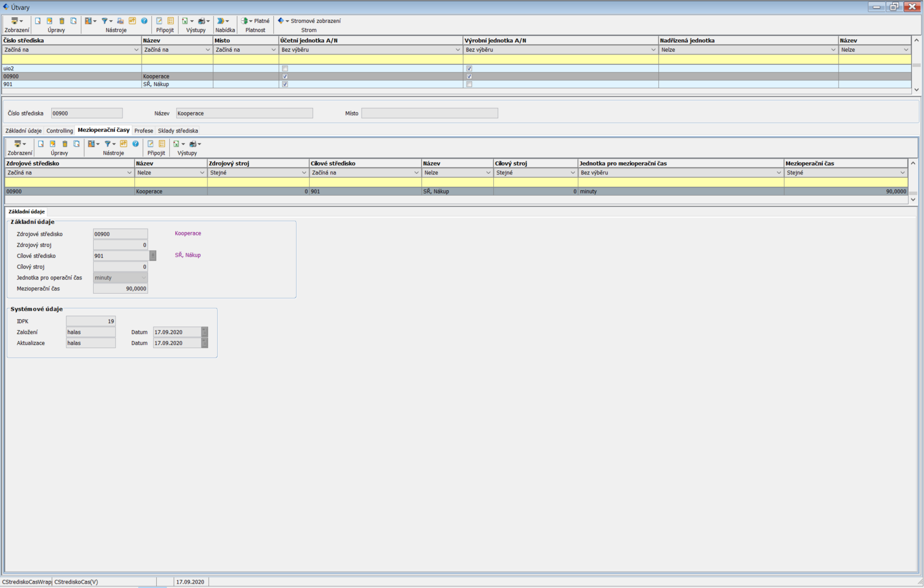Click new record icon in the Mezioperační časy toolbar

[x=41, y=144]
